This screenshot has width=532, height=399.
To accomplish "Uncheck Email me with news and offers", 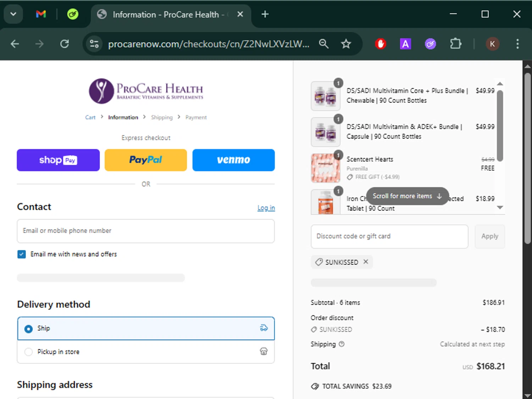I will pyautogui.click(x=22, y=254).
